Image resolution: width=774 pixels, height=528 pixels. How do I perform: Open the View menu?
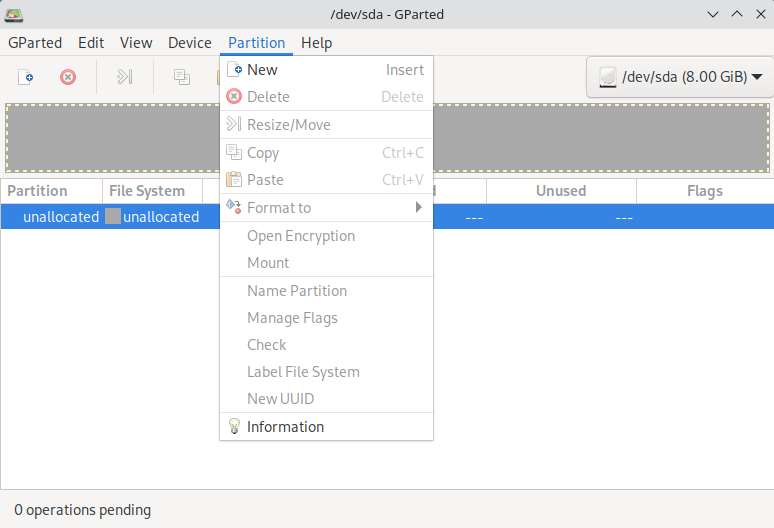136,43
